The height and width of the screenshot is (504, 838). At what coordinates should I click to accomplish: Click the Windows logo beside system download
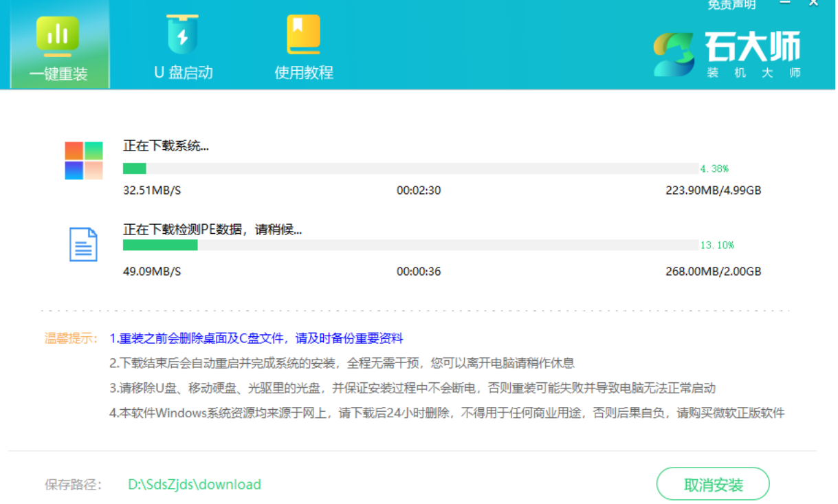[84, 161]
